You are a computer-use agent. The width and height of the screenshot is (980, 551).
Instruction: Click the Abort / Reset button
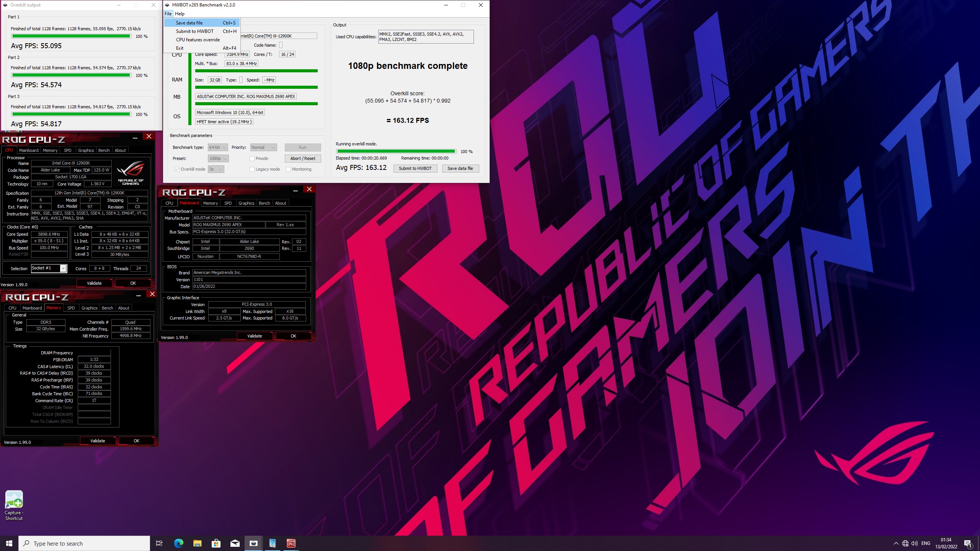point(302,158)
